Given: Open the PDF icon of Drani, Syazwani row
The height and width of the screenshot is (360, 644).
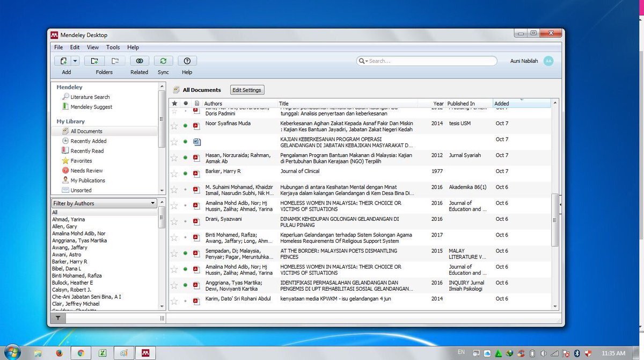Looking at the screenshot, I should [196, 221].
